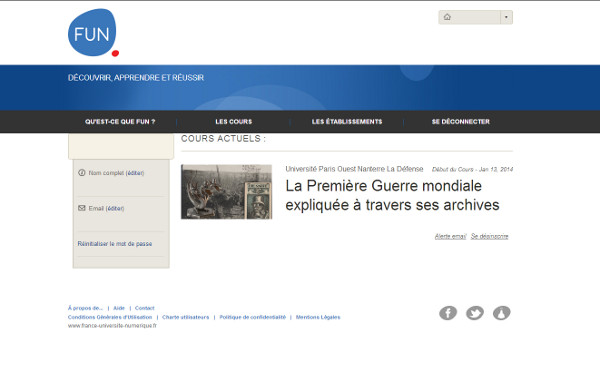Click the third round footer social icon
Screen dimensions: 600x372
pos(501,313)
